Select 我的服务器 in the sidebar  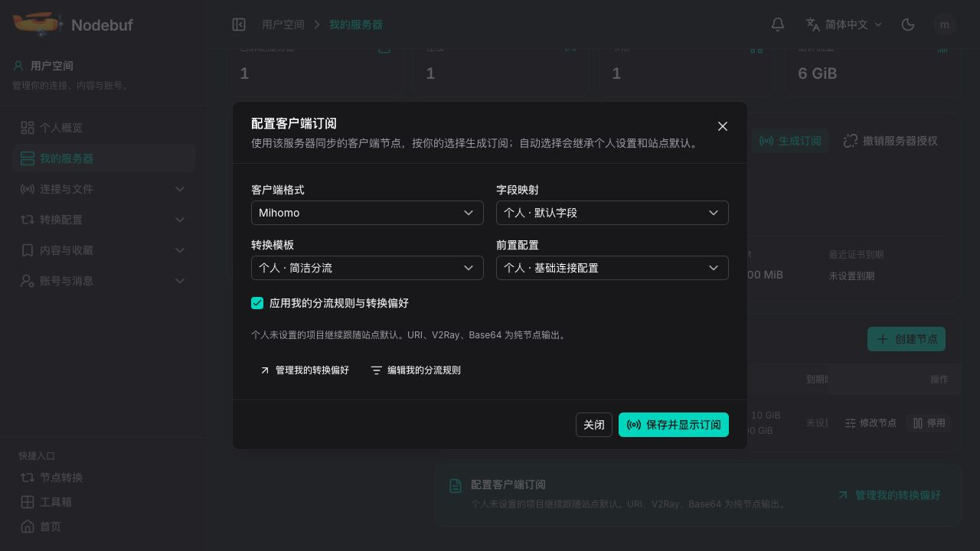(103, 158)
